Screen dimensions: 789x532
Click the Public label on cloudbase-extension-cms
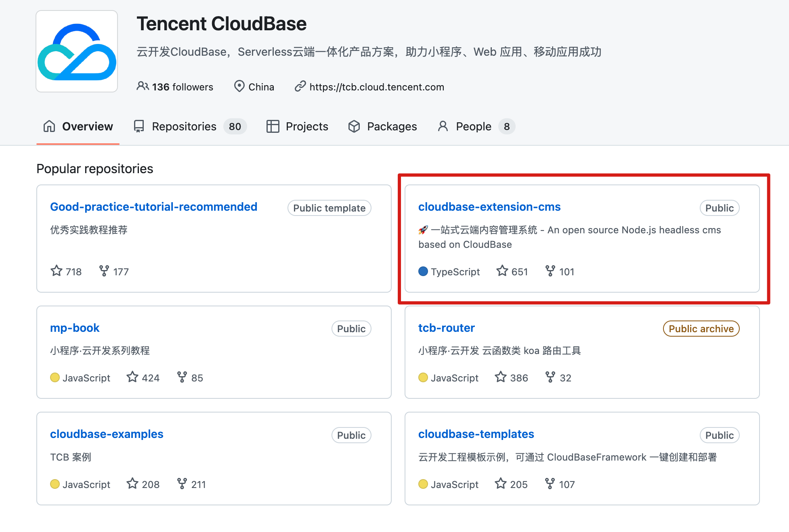point(720,208)
